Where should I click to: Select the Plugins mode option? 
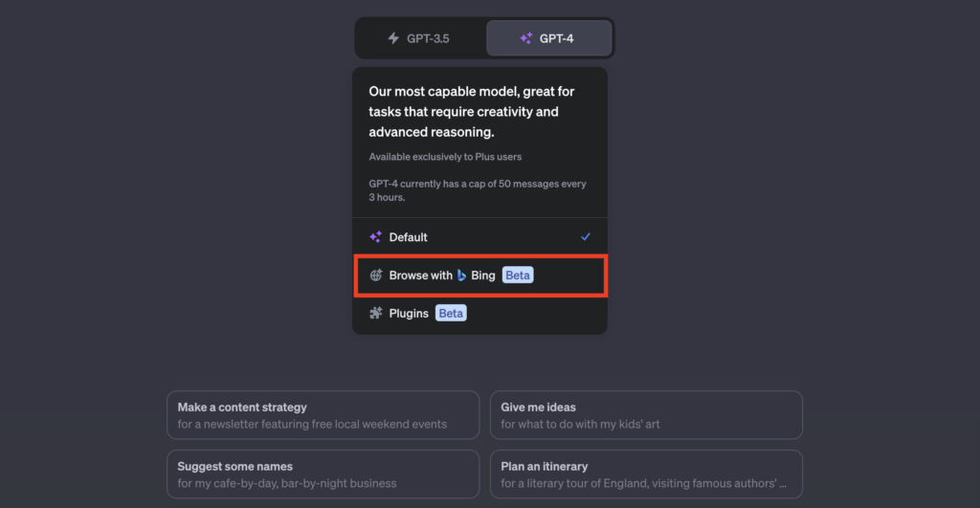pos(480,314)
